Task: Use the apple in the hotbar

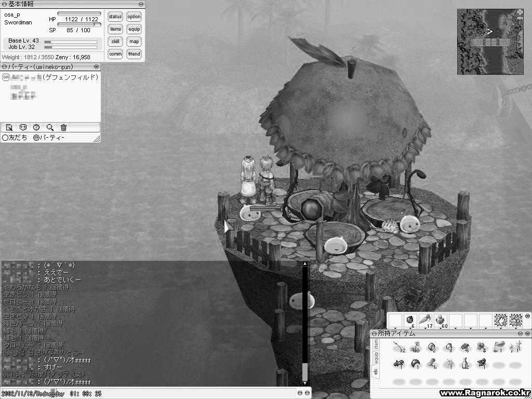Action: click(x=410, y=320)
